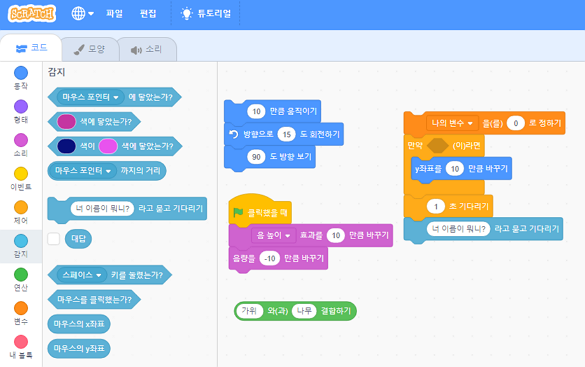Image resolution: width=585 pixels, height=367 pixels.
Task: Click the 10 field in y좌표를 block
Action: pyautogui.click(x=455, y=169)
